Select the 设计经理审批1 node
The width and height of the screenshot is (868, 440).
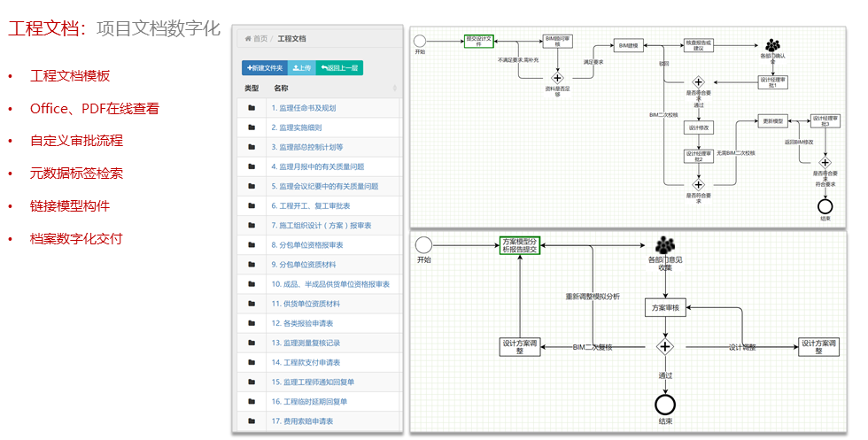click(x=772, y=82)
